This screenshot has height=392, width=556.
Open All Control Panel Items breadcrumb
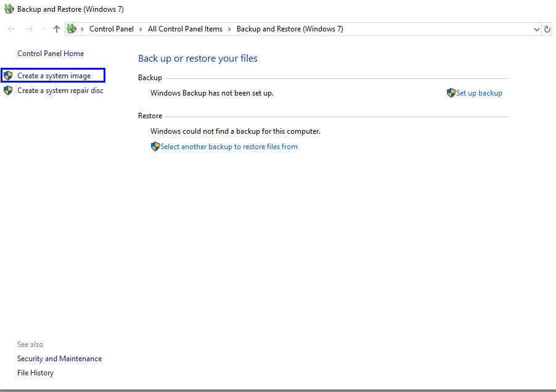[185, 29]
